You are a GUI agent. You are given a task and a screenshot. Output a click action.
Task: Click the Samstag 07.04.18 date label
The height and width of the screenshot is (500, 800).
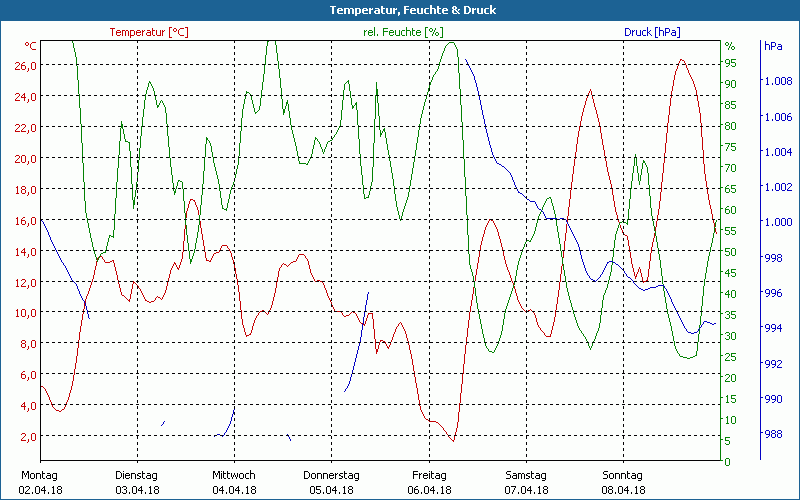(525, 482)
